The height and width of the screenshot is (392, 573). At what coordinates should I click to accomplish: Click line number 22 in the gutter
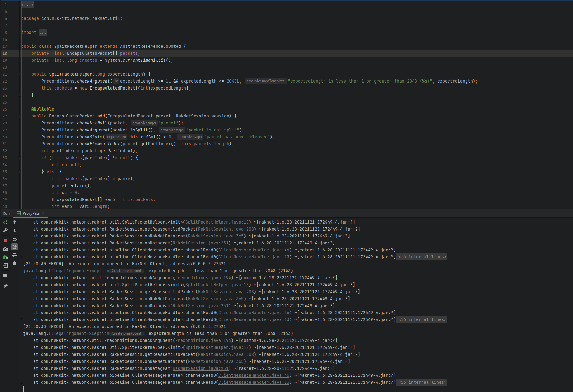click(x=5, y=81)
